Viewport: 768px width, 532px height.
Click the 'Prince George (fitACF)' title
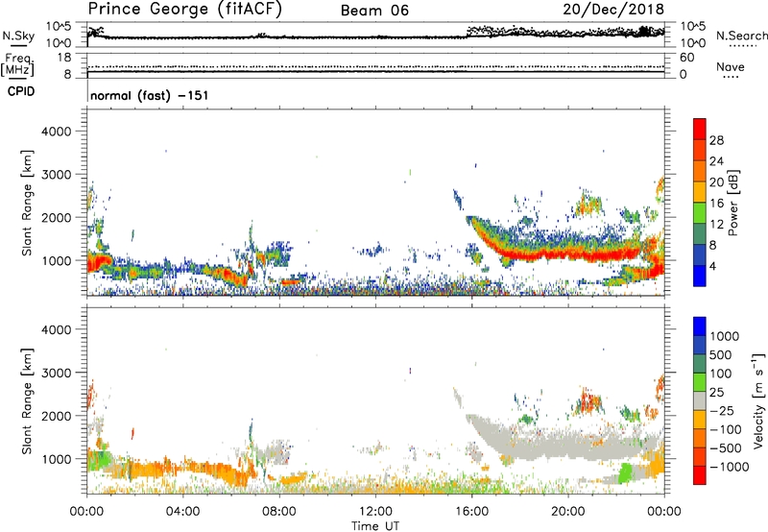click(x=184, y=10)
